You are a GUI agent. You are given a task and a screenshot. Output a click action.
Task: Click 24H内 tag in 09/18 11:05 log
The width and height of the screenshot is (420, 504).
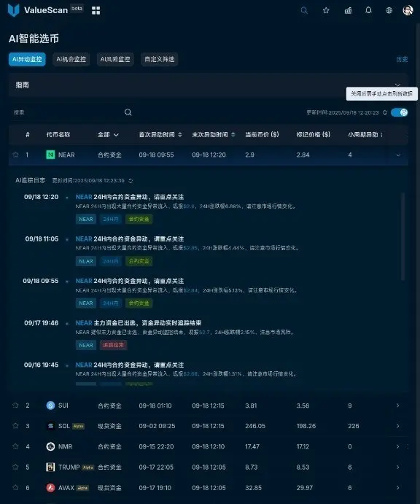point(111,261)
